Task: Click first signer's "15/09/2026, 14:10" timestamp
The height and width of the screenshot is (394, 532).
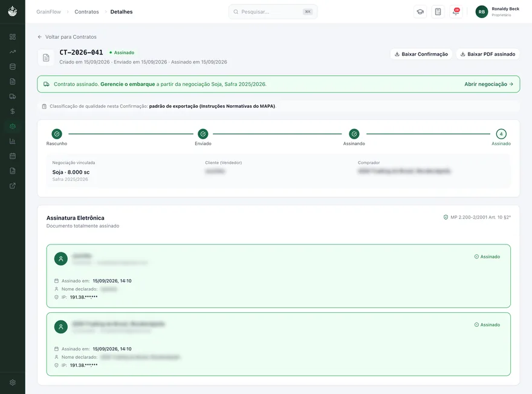Action: pyautogui.click(x=112, y=281)
